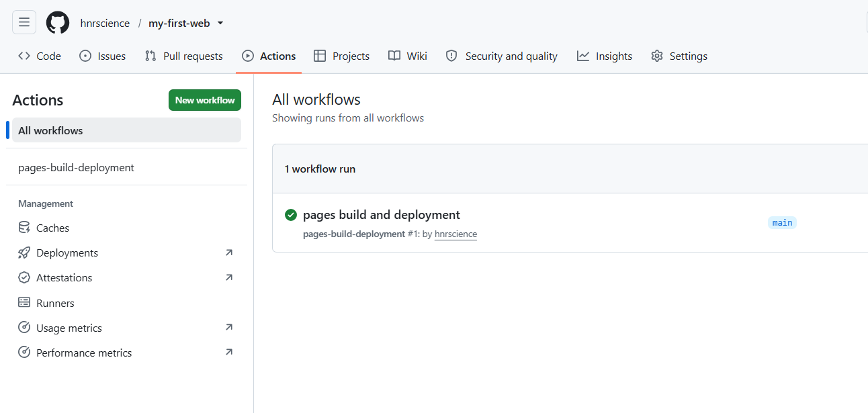Click the main branch label

(x=782, y=222)
